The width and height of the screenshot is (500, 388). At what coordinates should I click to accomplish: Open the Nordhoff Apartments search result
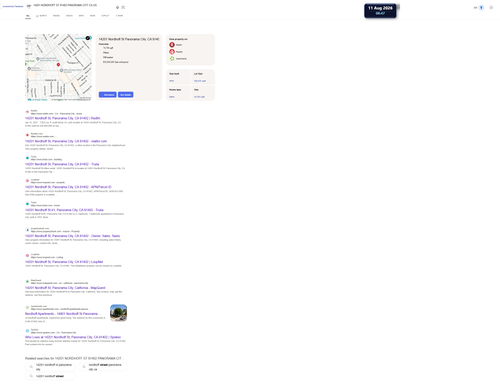(62, 314)
